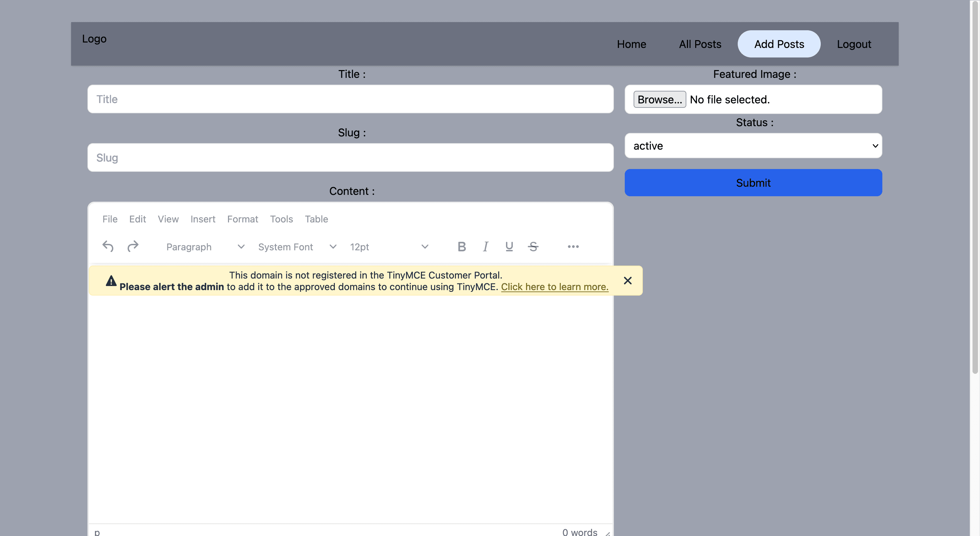Toggle italic formatting in editor
Viewport: 980px width, 536px height.
(x=486, y=247)
